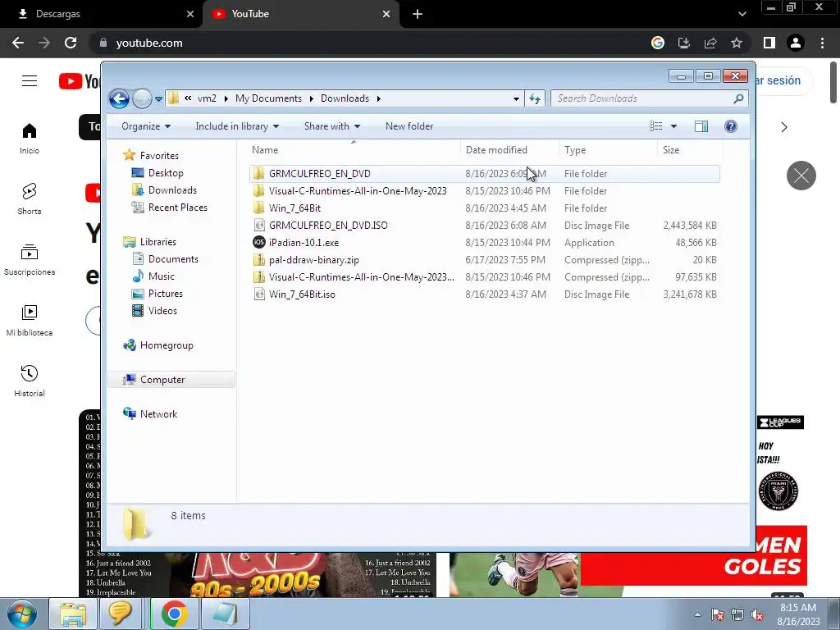Open the Music library

162,276
